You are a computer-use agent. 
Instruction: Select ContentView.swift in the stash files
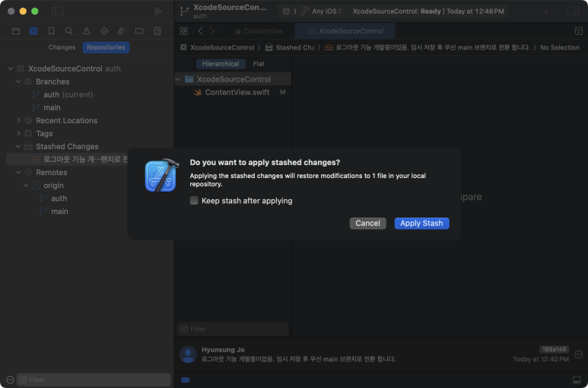click(237, 92)
